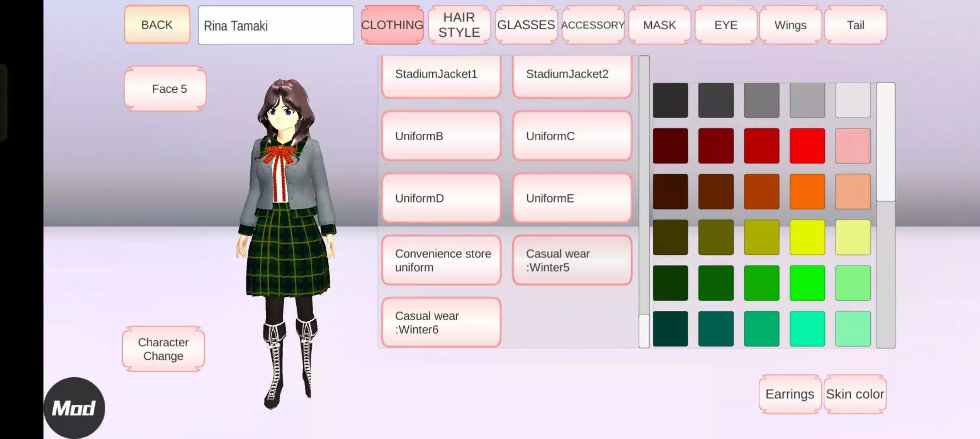
Task: Open the Wings tab
Action: (790, 25)
